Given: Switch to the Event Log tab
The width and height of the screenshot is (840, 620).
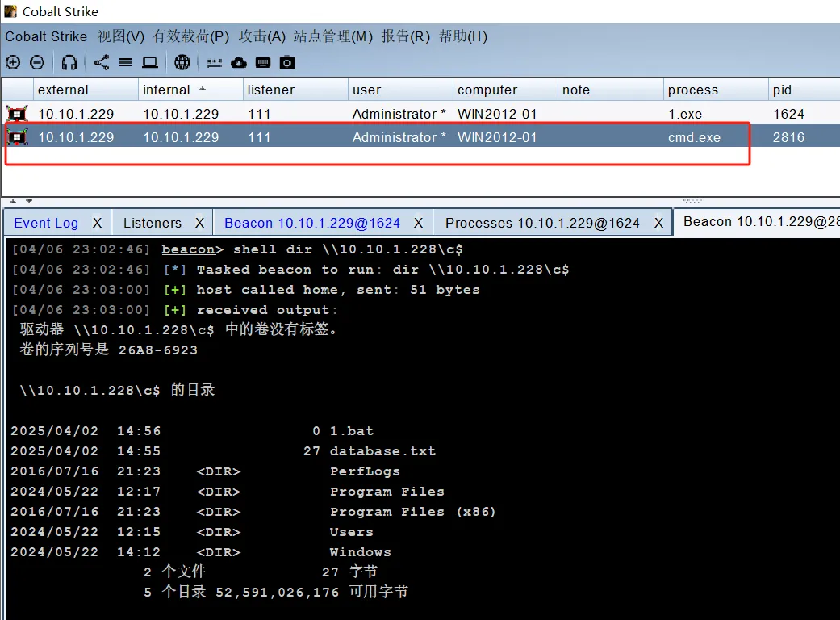Looking at the screenshot, I should 46,223.
